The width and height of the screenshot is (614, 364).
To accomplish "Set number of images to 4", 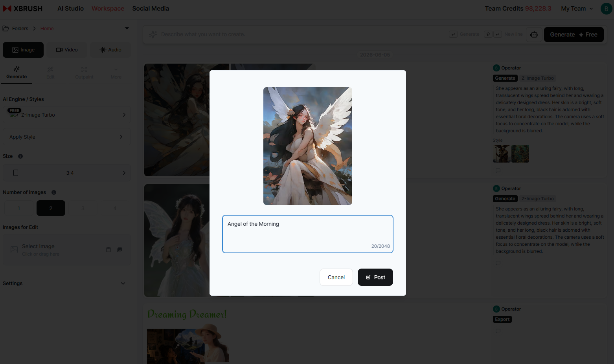I will pyautogui.click(x=115, y=208).
